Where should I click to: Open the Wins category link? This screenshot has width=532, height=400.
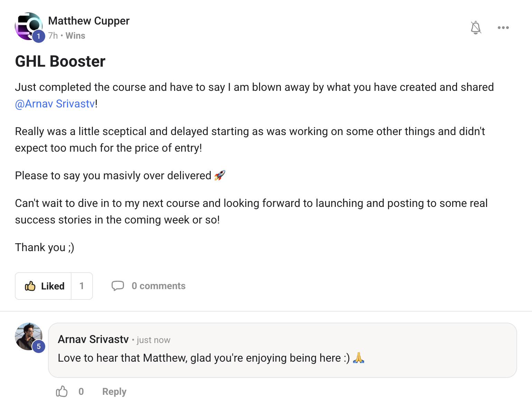75,36
